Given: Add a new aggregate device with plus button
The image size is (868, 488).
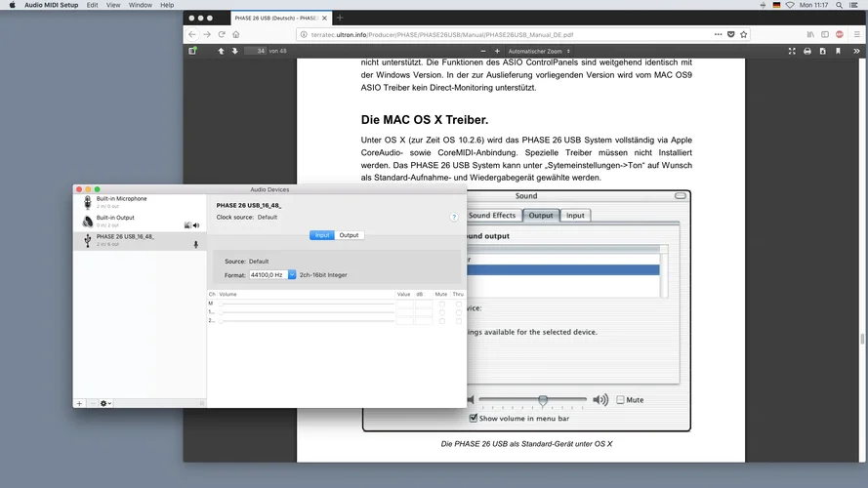Looking at the screenshot, I should pos(79,403).
